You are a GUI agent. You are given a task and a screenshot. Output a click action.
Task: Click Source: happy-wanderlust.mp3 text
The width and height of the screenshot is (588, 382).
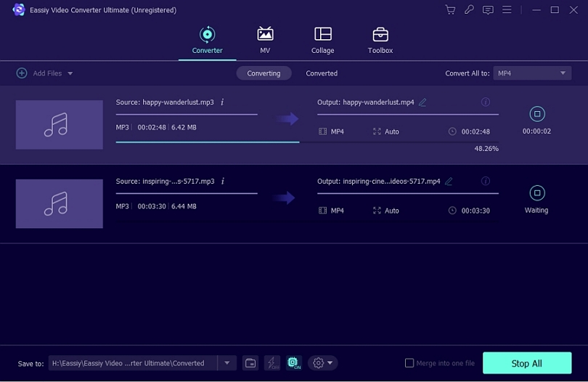click(165, 102)
